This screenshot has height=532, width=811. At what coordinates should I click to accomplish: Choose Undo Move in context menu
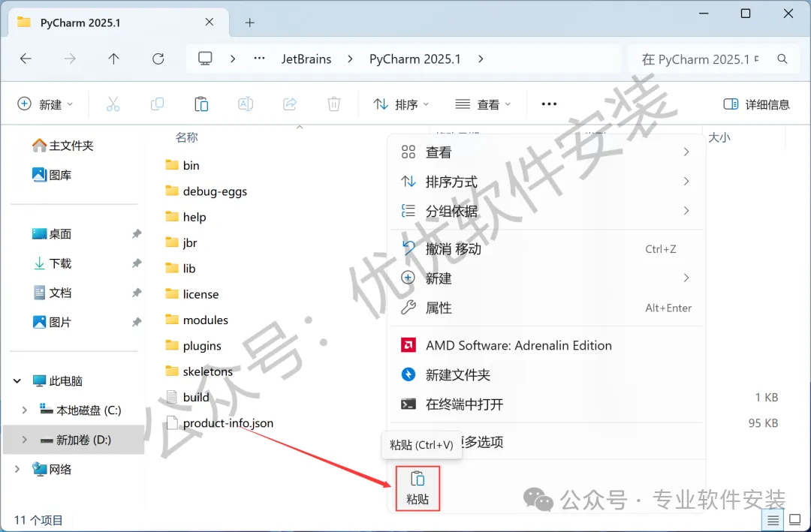(x=546, y=248)
